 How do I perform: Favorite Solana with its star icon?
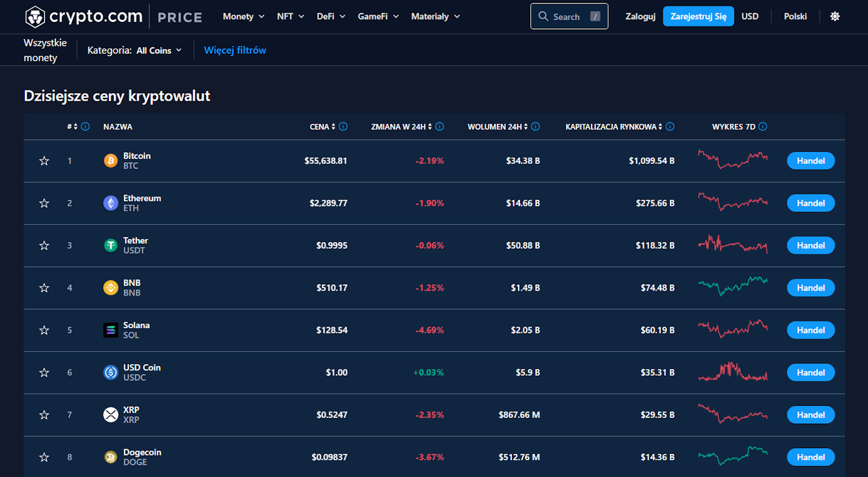[x=44, y=330]
